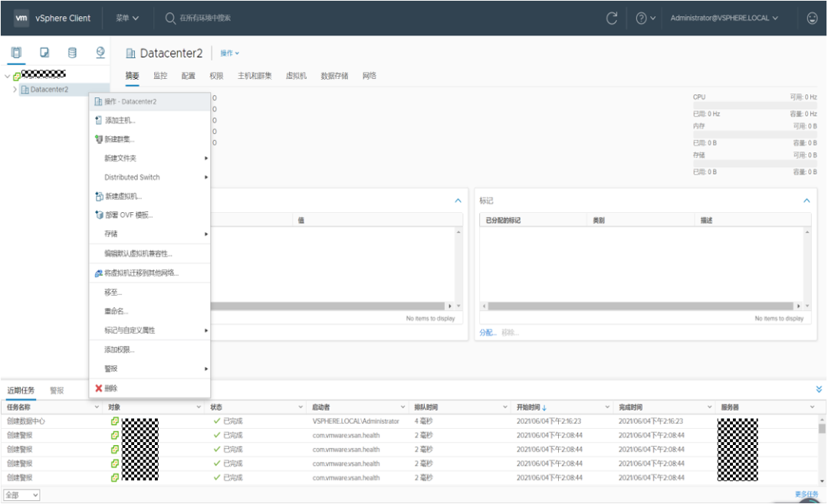Screen dimensions: 828x504
Task: Select Datacenter2 in the inventory tree
Action: [49, 89]
